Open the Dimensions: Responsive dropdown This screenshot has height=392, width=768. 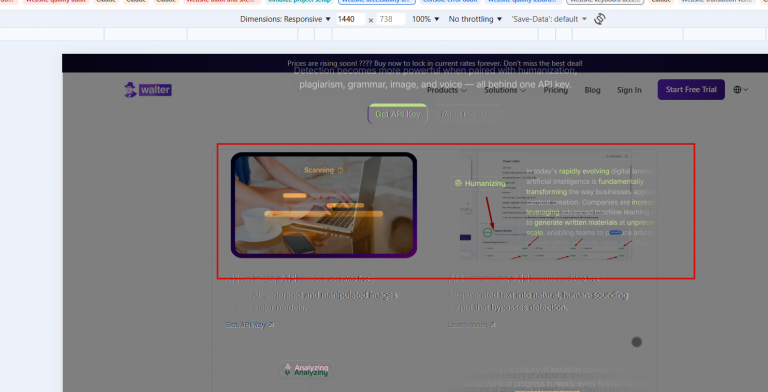click(285, 19)
